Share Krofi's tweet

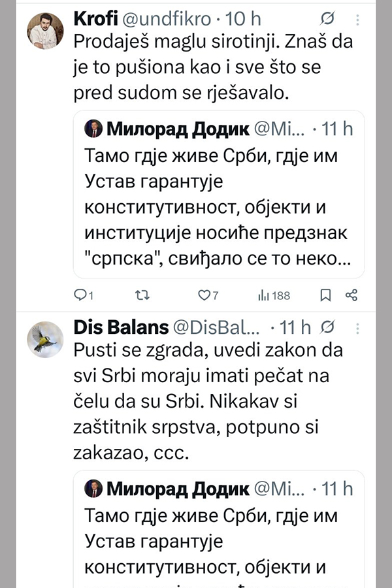coord(351,296)
